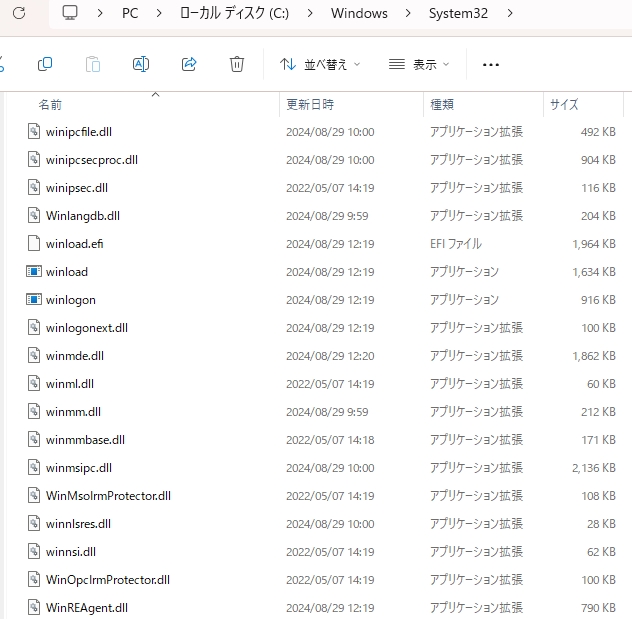The height and width of the screenshot is (619, 632).
Task: Select the file WinMsoIrmProtector.dll
Action: pyautogui.click(x=108, y=496)
